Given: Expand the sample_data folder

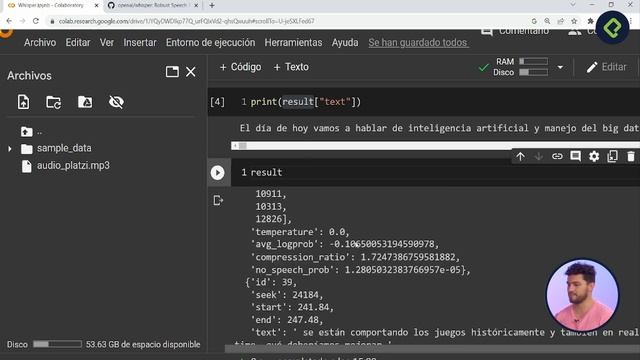Looking at the screenshot, I should coord(10,149).
